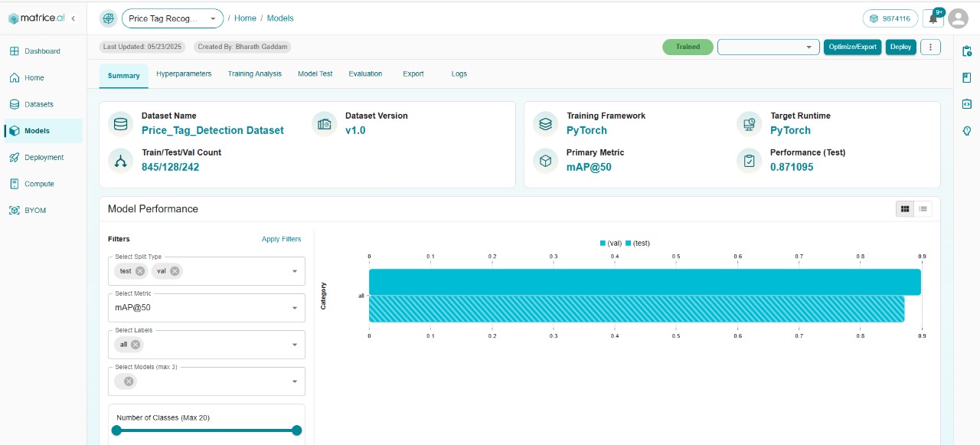Viewport: 980px width, 445px height.
Task: Expand the Select Models dropdown
Action: (295, 381)
